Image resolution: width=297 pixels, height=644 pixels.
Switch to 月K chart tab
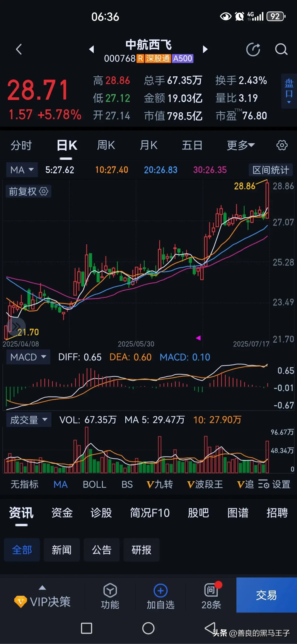point(148,145)
